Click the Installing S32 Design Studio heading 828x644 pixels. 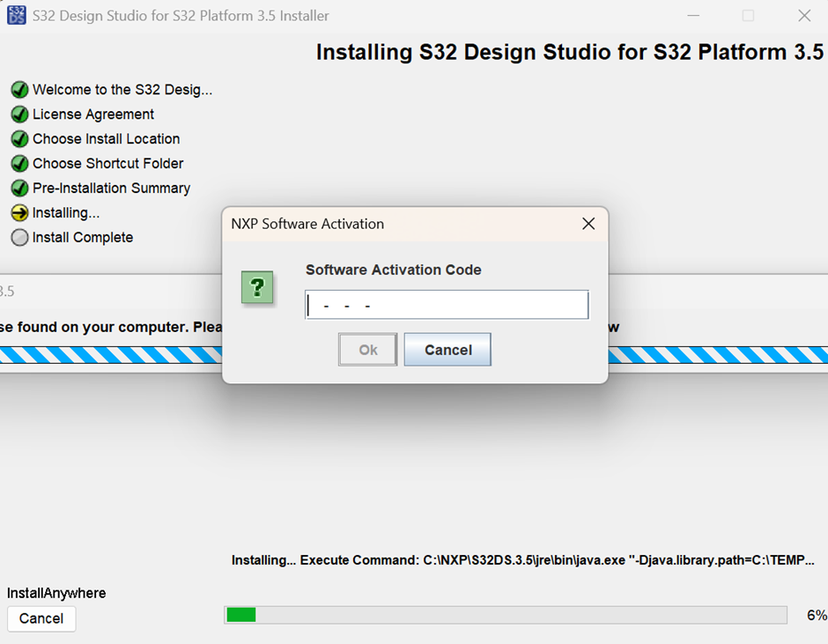click(x=570, y=52)
